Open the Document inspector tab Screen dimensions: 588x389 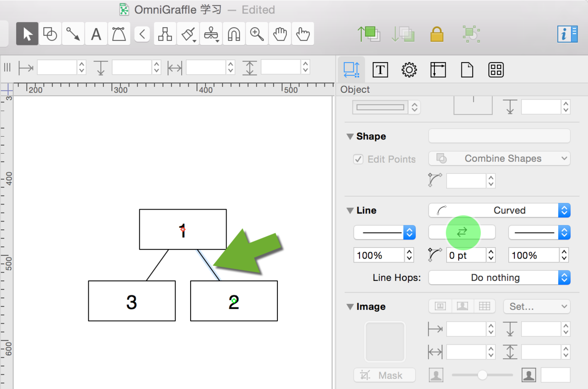pyautogui.click(x=467, y=70)
